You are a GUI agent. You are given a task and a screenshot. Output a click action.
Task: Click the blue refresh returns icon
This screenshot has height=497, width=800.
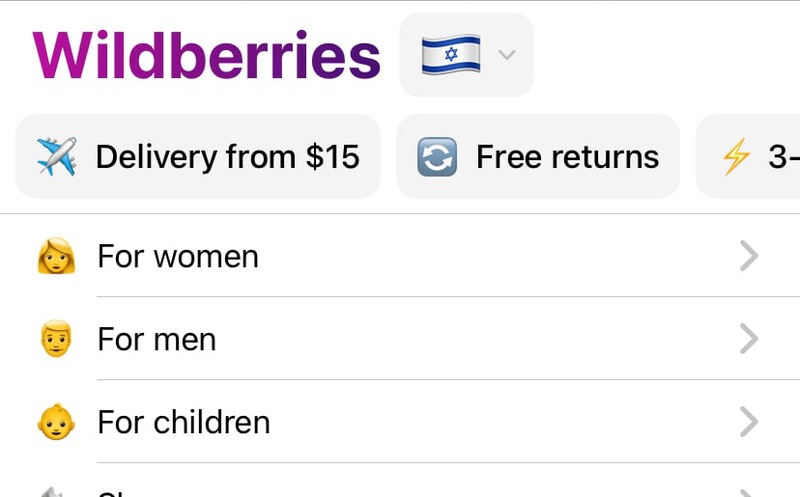(x=437, y=157)
